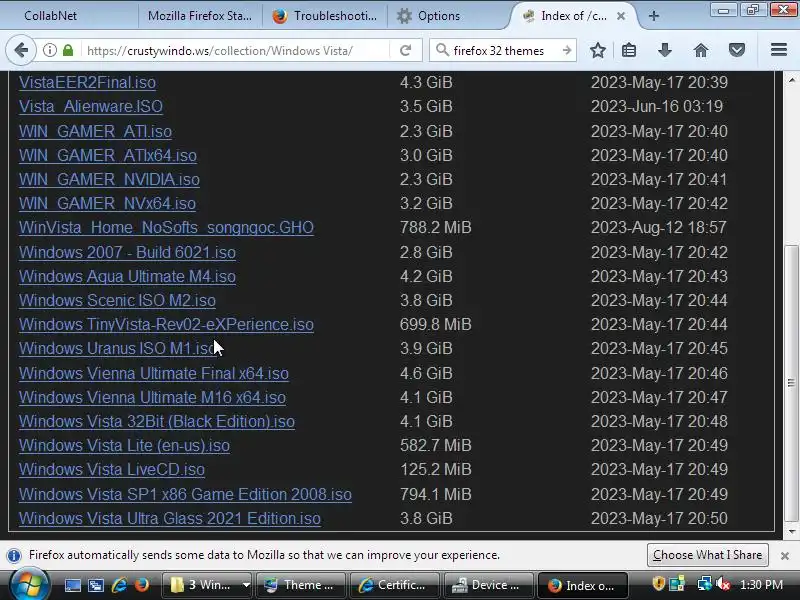Open Windows 2007 - Build 6021.iso
Screen dimensions: 800x600
point(127,252)
